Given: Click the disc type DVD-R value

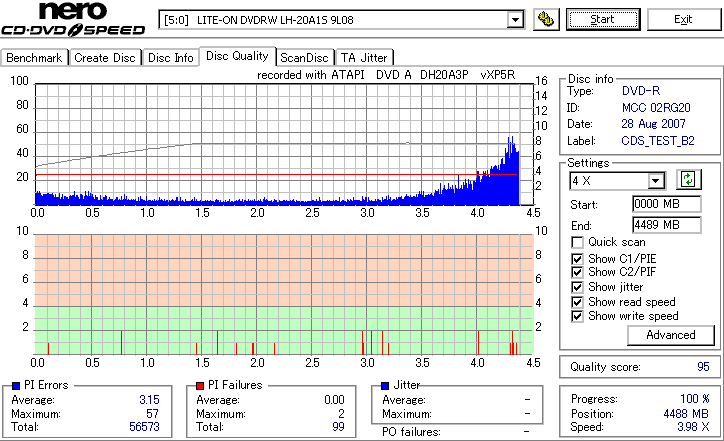Looking at the screenshot, I should (641, 91).
